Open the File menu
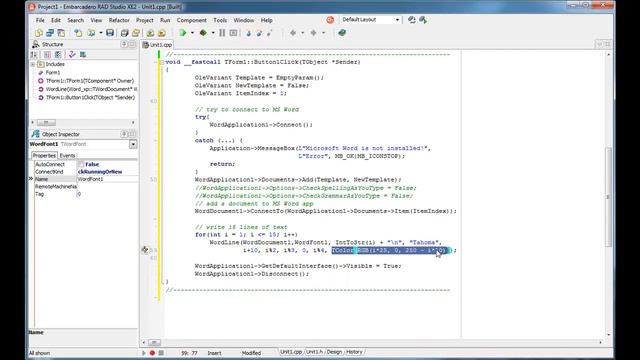The width and height of the screenshot is (640, 360). [x=40, y=20]
